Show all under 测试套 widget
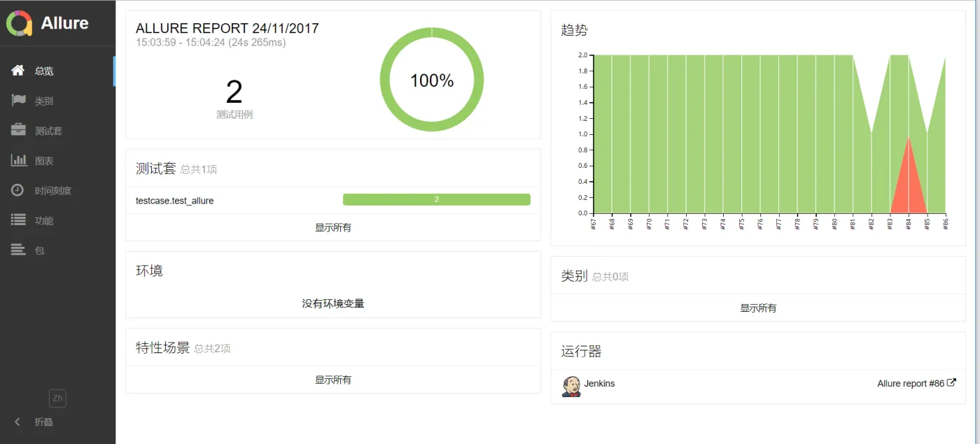 click(333, 228)
